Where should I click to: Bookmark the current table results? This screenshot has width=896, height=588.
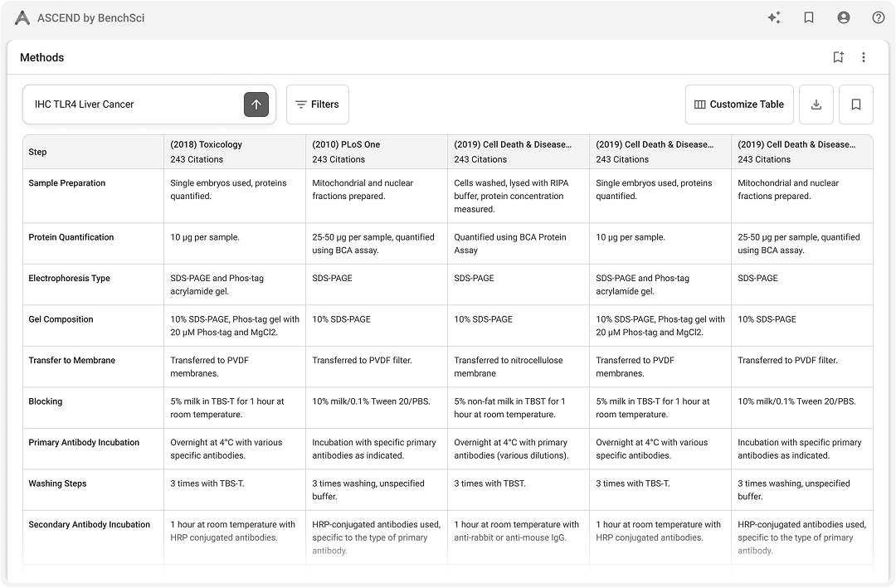point(856,104)
